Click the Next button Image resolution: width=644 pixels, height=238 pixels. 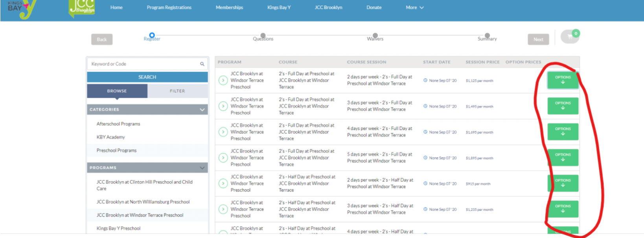tap(538, 39)
